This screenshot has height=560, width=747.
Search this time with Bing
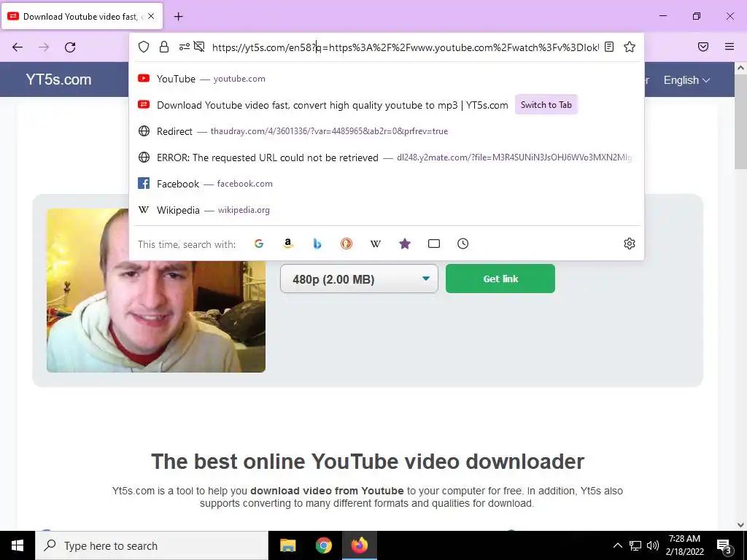coord(317,244)
